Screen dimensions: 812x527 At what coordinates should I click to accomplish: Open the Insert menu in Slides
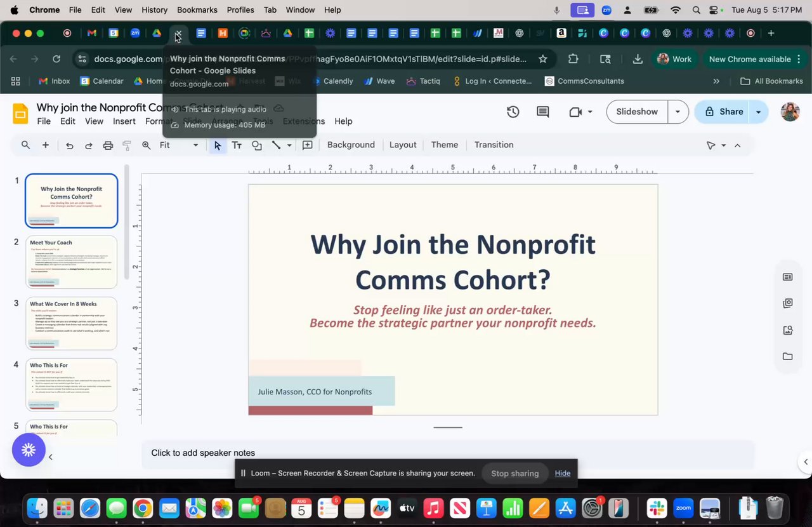coord(124,121)
